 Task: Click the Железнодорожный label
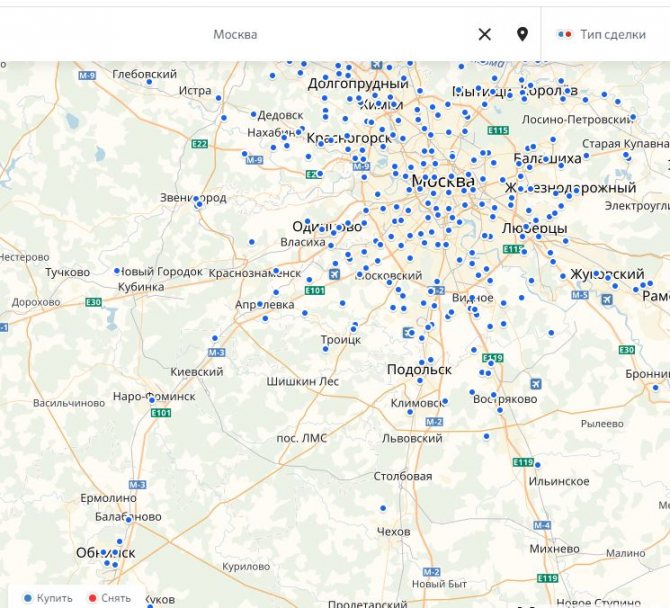click(570, 188)
